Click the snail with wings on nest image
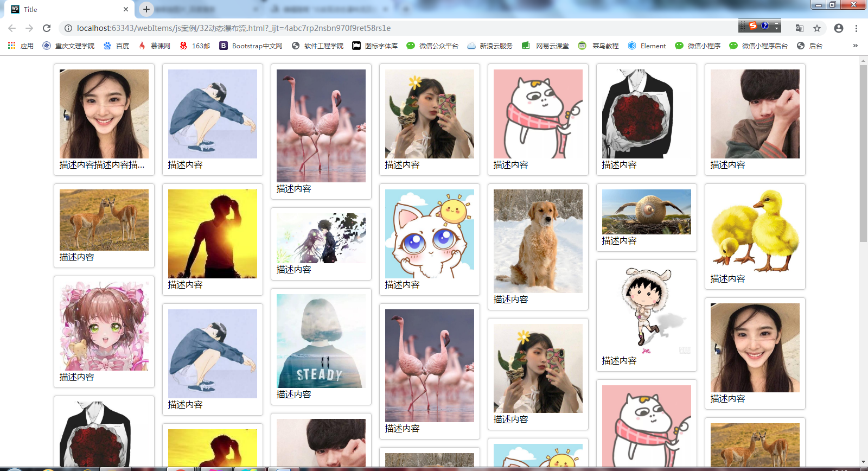The image size is (868, 471). coord(647,212)
